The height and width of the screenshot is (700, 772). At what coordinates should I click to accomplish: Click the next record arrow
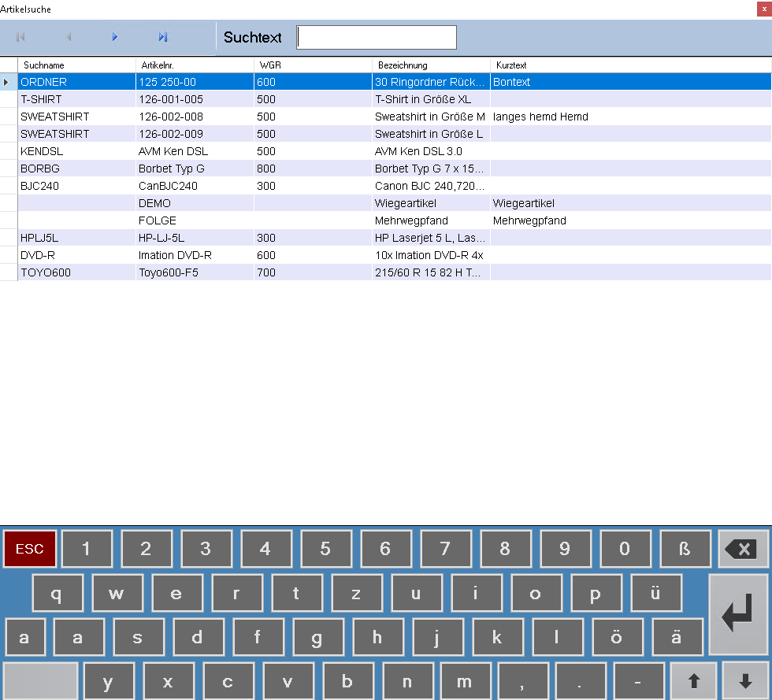click(115, 37)
